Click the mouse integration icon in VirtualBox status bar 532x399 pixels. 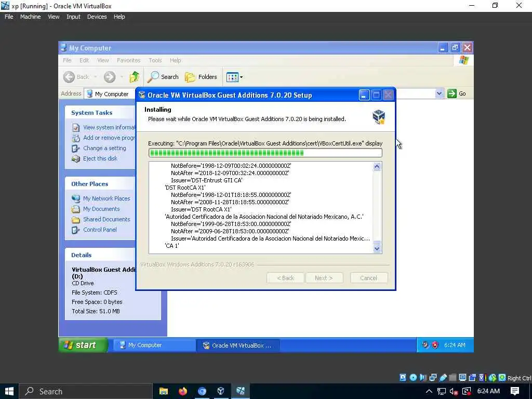(493, 377)
